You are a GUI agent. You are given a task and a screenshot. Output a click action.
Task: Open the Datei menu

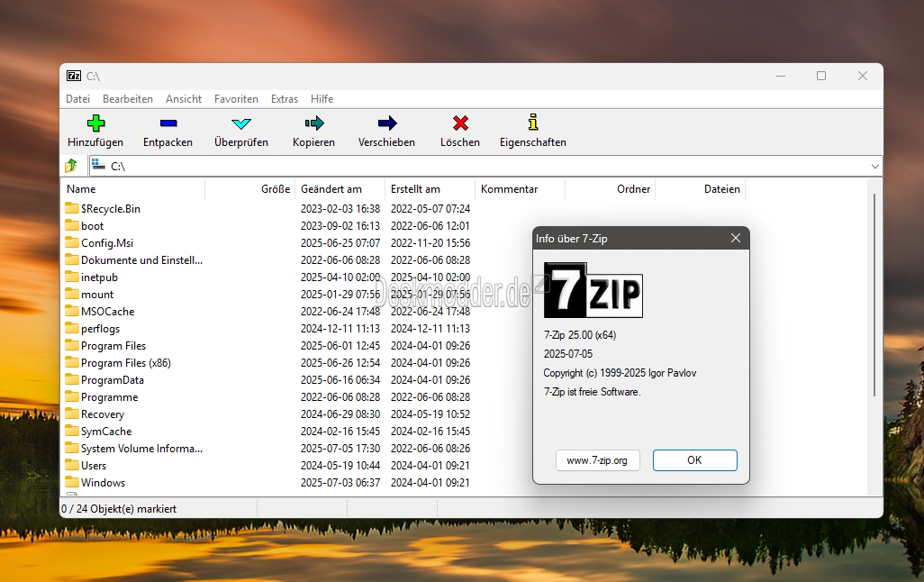[77, 99]
